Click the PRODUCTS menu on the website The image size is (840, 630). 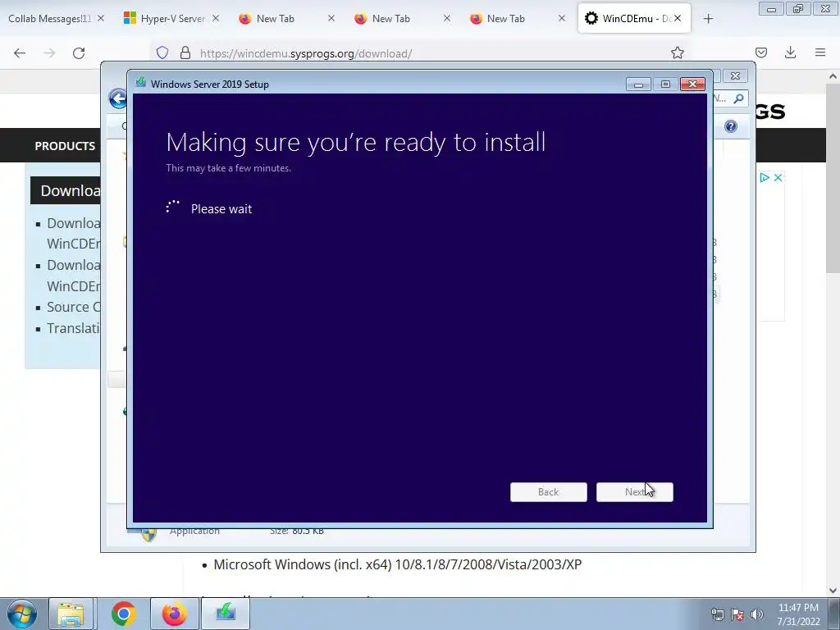coord(65,146)
